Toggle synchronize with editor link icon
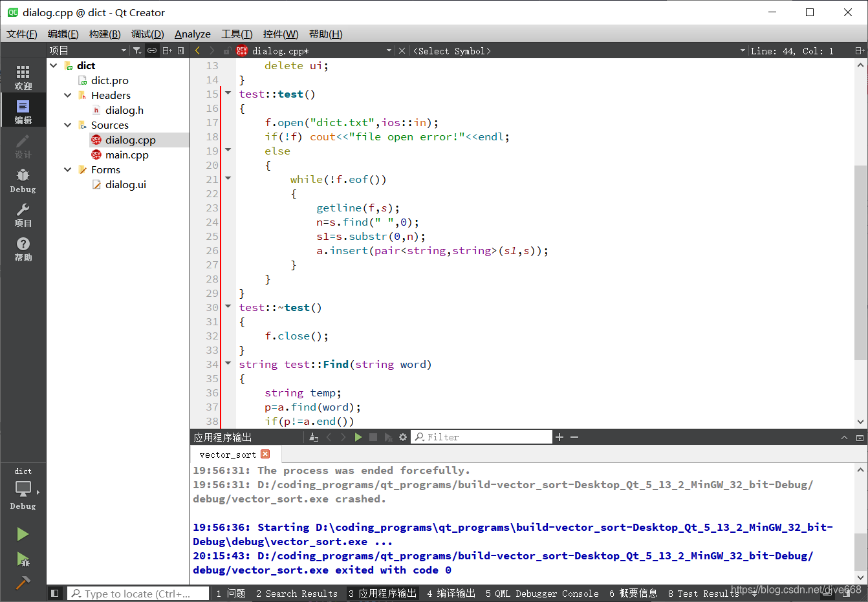Viewport: 868px width, 602px height. pyautogui.click(x=152, y=50)
